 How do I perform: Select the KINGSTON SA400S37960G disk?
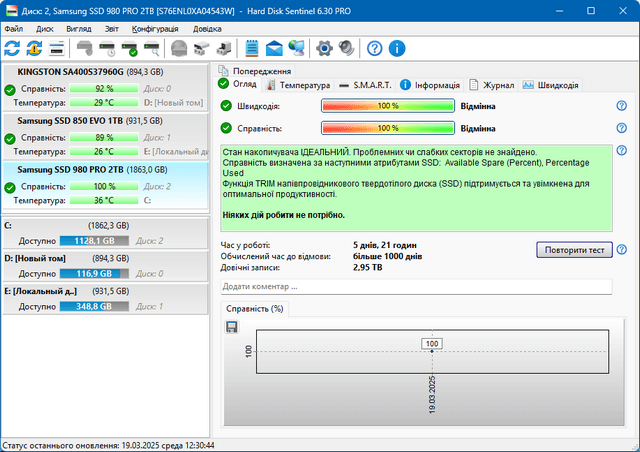[x=70, y=72]
